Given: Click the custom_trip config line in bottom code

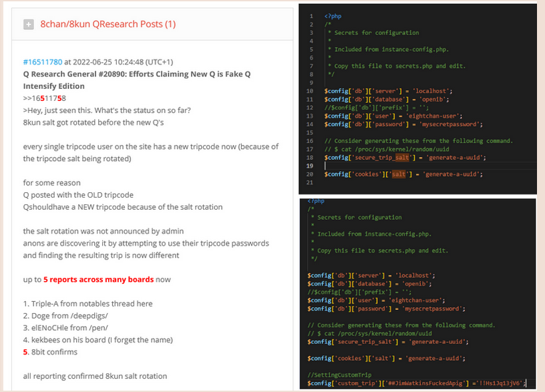Looking at the screenshot, I should coord(417,383).
